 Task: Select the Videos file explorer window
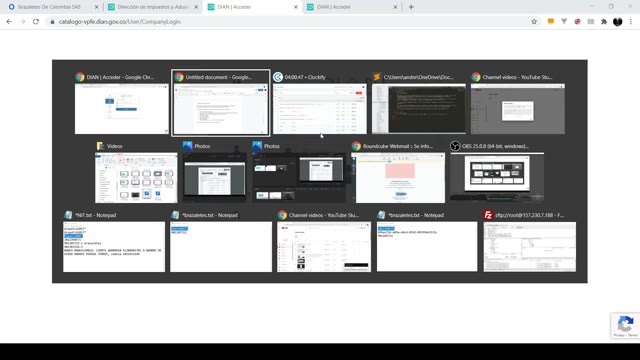pyautogui.click(x=136, y=171)
